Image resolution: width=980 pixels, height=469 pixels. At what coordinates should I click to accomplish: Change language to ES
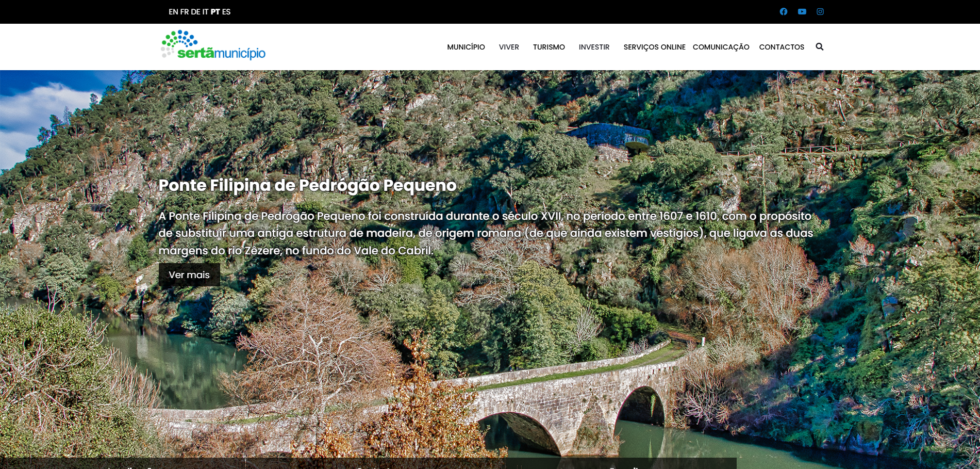point(226,12)
